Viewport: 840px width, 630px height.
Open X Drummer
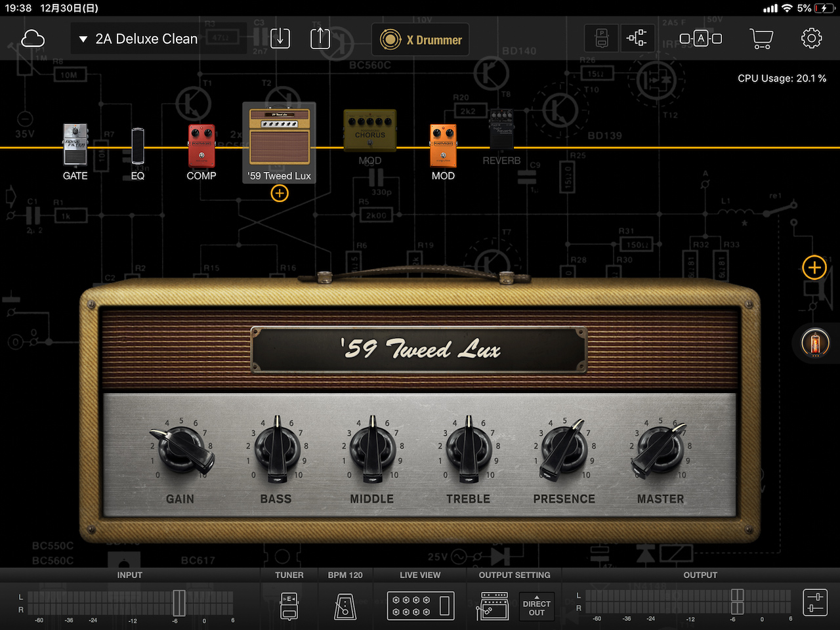point(421,39)
